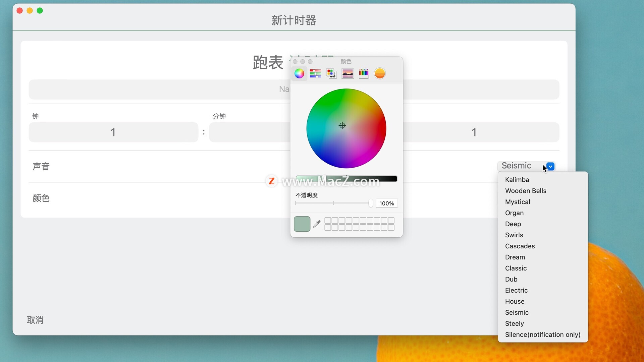Choose Classic from the sound menu

(x=543, y=268)
